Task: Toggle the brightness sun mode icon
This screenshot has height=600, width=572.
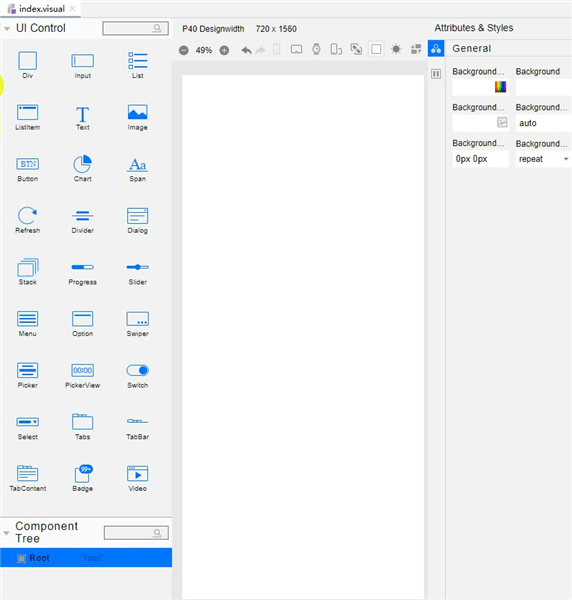Action: coord(396,49)
